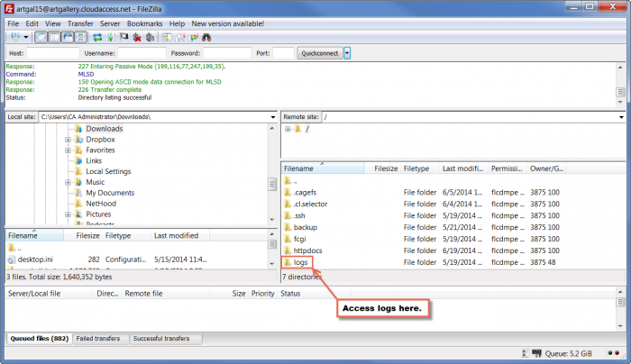Open the File menu
The height and width of the screenshot is (364, 631).
pyautogui.click(x=13, y=23)
